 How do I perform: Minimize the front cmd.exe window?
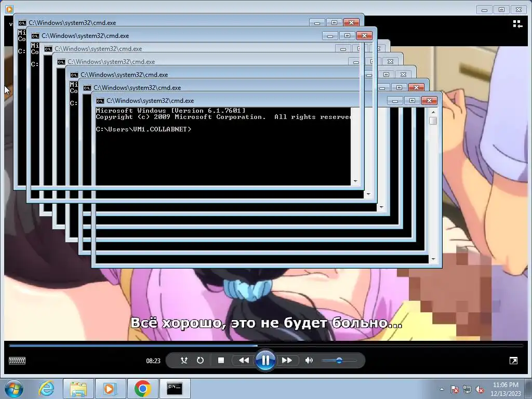395,101
